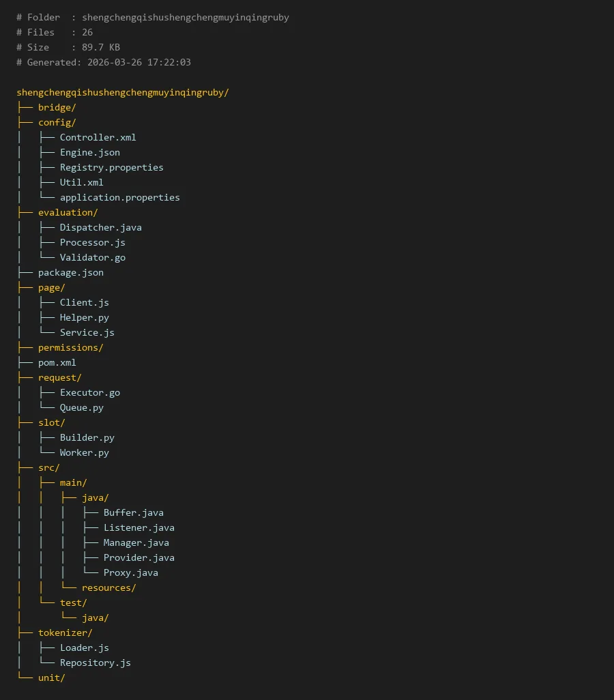Select the Controller.xml file
The image size is (614, 700).
click(98, 137)
